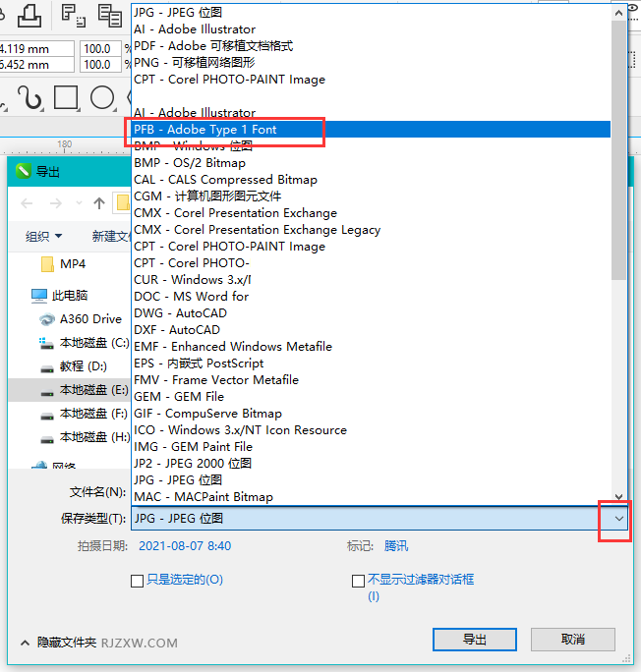Select 教程 (D:) drive
The image size is (641, 672).
point(83,365)
